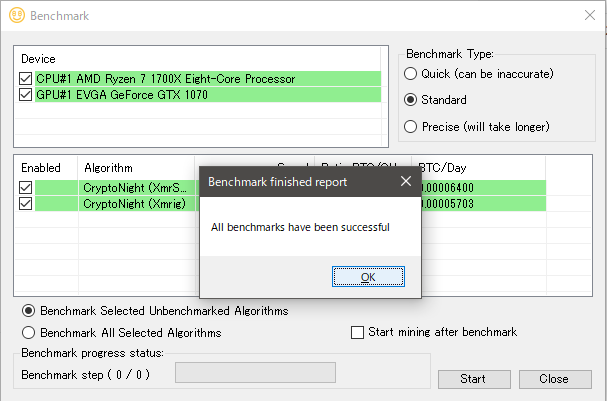The image size is (607, 401).
Task: Close the Benchmark finished report dialog
Action: [x=405, y=182]
